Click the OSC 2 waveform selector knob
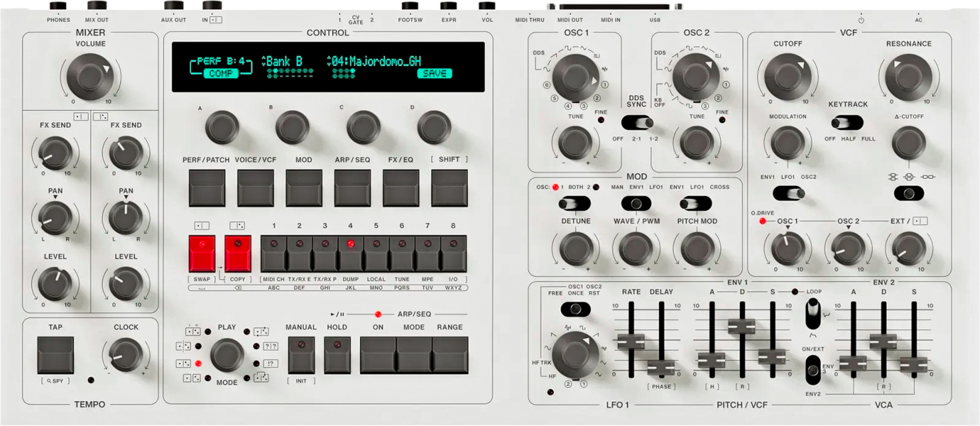Viewport: 980px width, 426px height. (x=696, y=78)
